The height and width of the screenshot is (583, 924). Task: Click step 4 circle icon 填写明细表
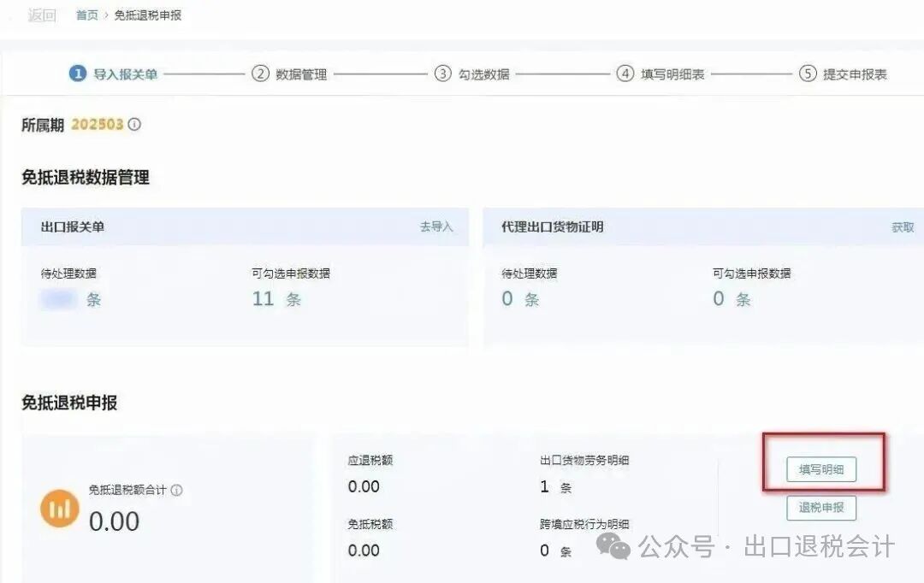tap(625, 74)
